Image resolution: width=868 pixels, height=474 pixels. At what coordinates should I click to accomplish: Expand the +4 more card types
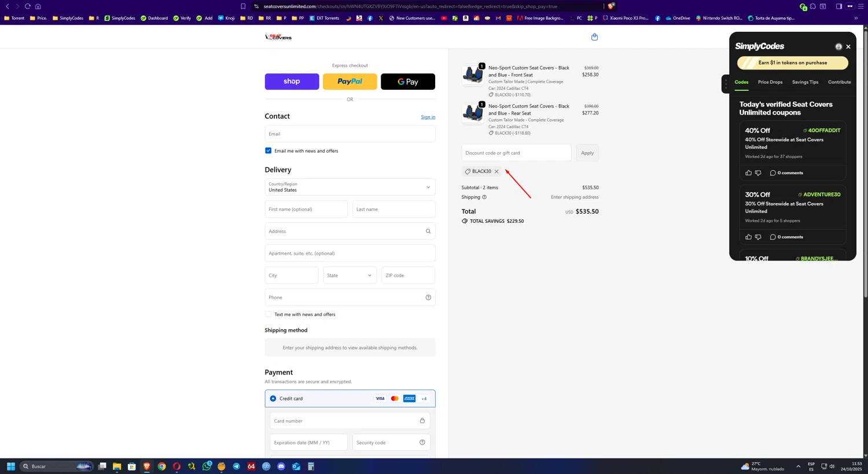point(424,399)
